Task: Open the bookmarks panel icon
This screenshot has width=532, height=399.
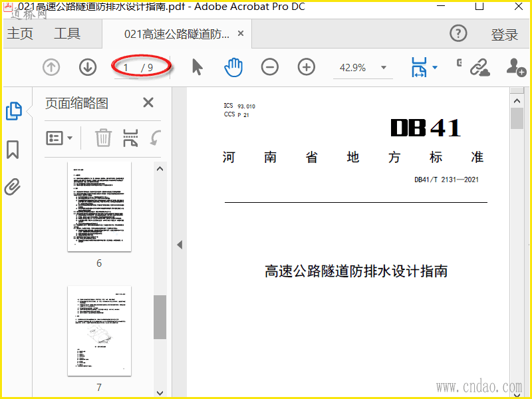Action: point(13,150)
